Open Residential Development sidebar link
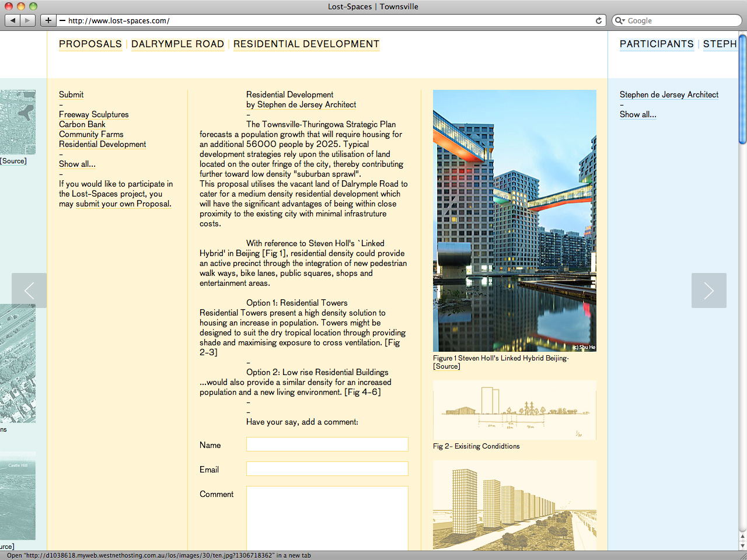This screenshot has height=560, width=747. click(102, 144)
